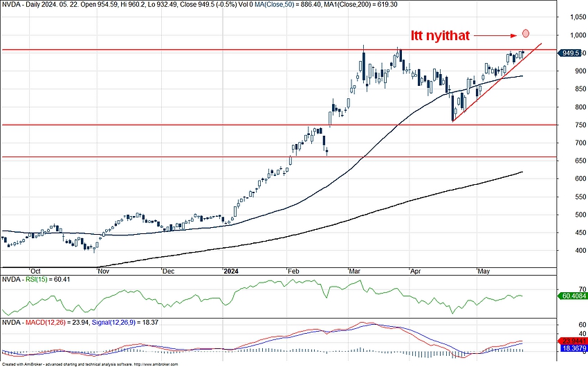Click the 'Mar' month label on time axis
588x367 pixels.
[x=355, y=271]
